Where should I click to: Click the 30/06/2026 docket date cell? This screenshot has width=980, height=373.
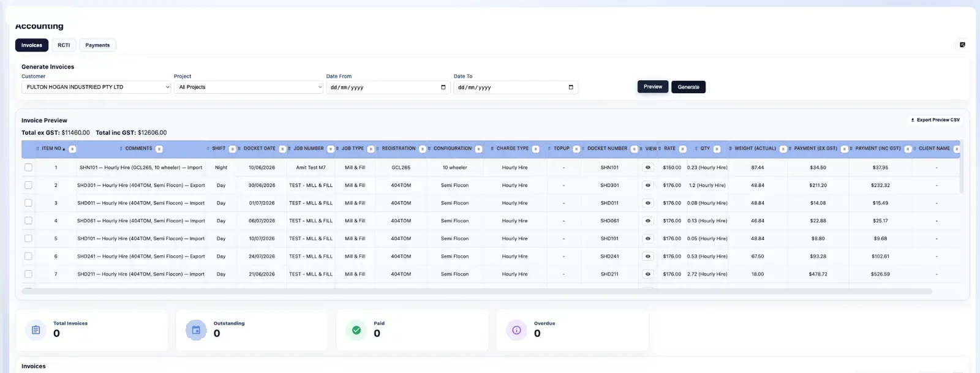[262, 186]
